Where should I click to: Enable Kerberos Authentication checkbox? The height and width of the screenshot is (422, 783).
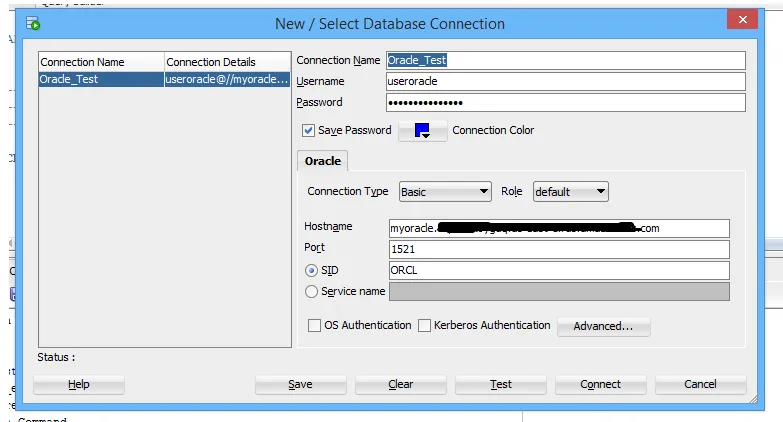pos(424,326)
